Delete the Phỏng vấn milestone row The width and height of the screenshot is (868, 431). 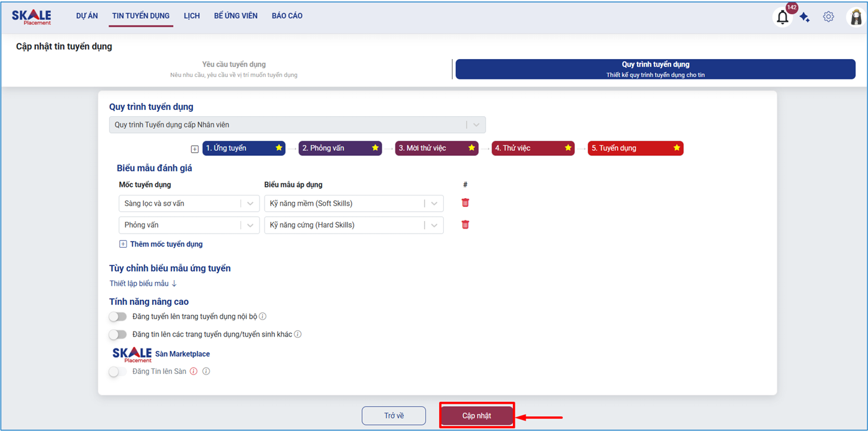[x=465, y=225]
